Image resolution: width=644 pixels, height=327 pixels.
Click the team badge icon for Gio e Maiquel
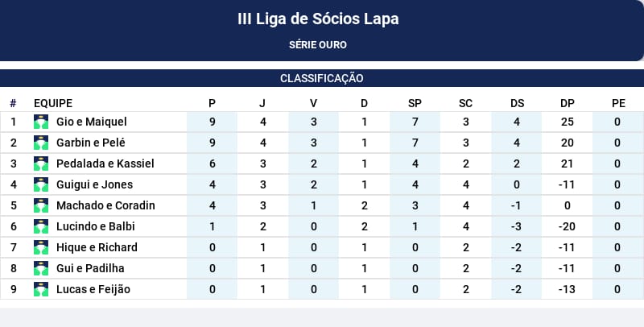click(41, 122)
